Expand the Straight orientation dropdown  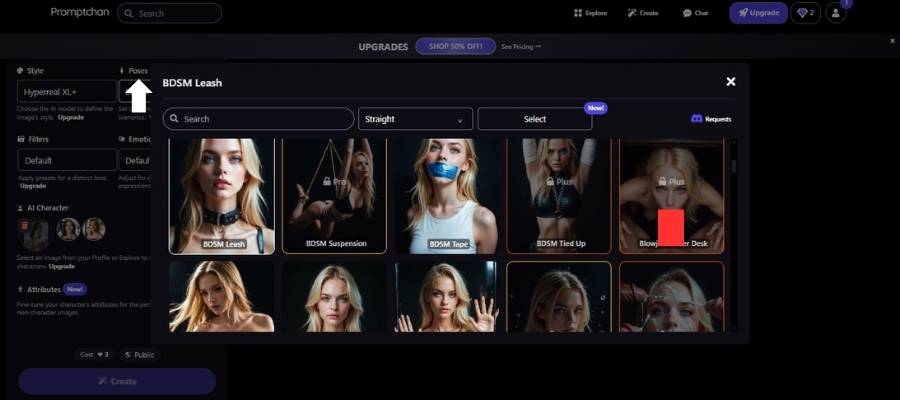pos(415,119)
